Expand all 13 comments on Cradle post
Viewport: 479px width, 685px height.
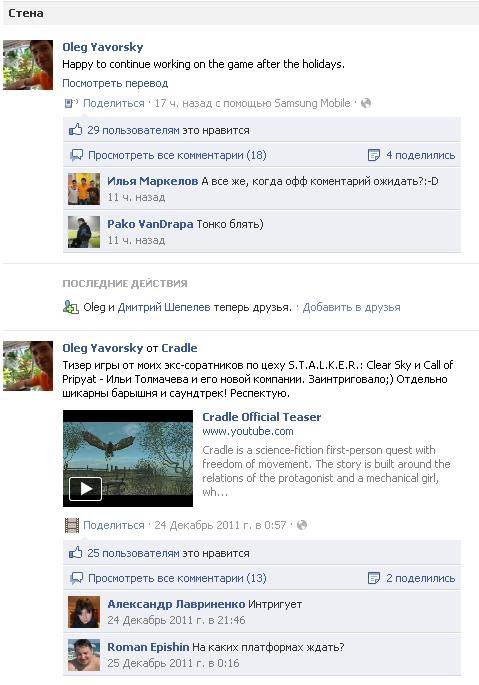(x=177, y=578)
